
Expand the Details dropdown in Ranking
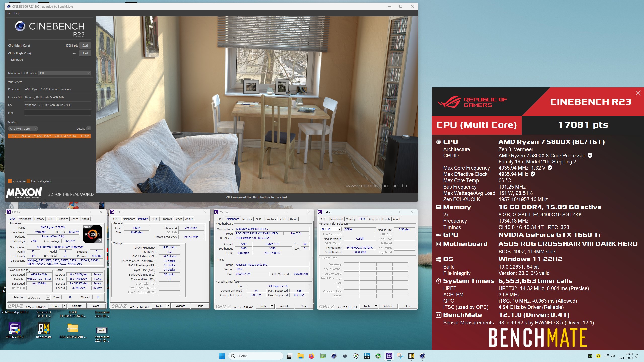coord(89,129)
